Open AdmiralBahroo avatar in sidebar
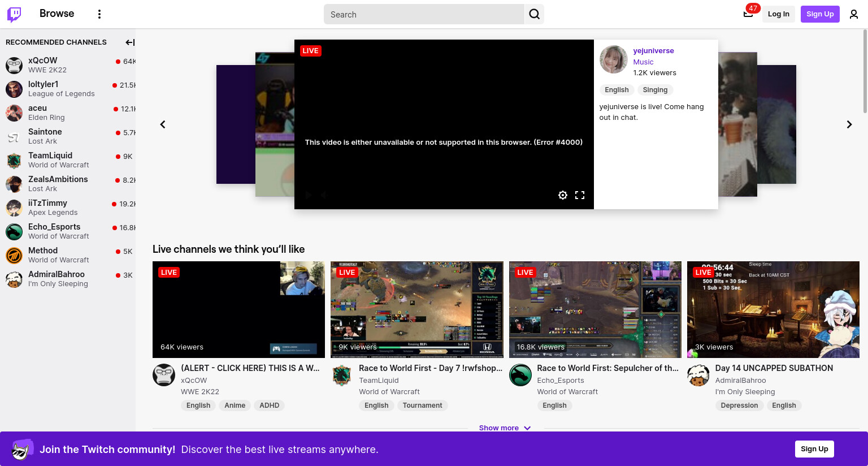This screenshot has height=466, width=868. coord(14,279)
